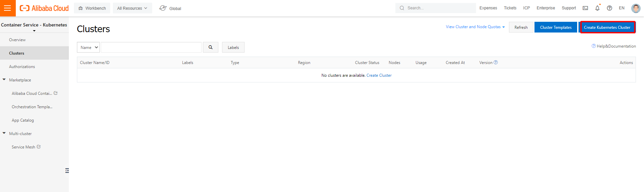This screenshot has width=644, height=192.
Task: Click the Created At column header
Action: point(455,63)
